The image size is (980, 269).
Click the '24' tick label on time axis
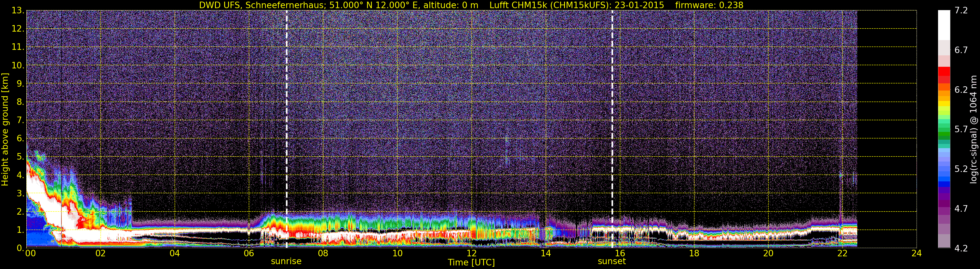coord(917,253)
